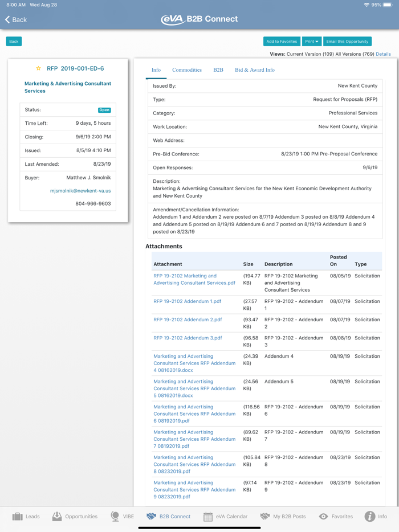Select Opportunities label in bottom bar
This screenshot has height=532, width=399.
[81, 517]
